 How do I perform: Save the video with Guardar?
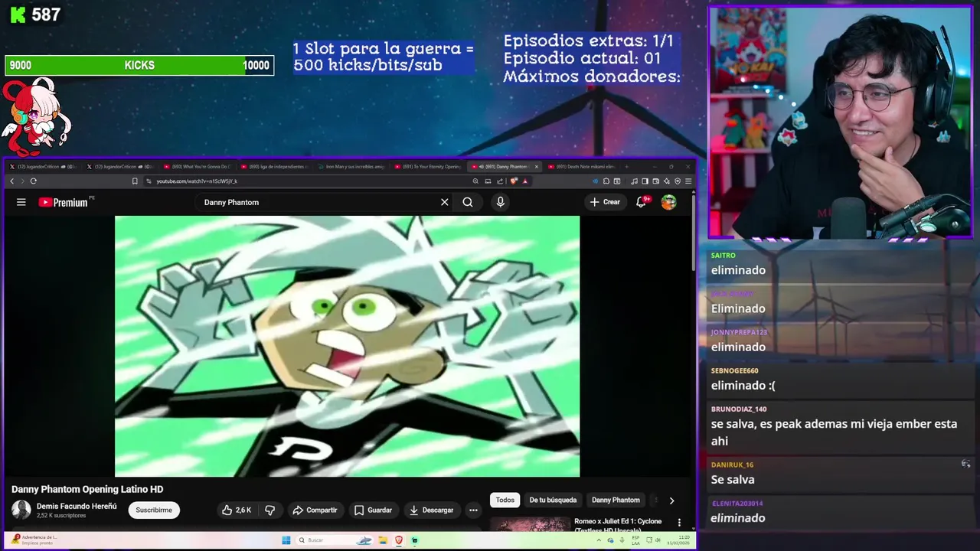coord(374,510)
